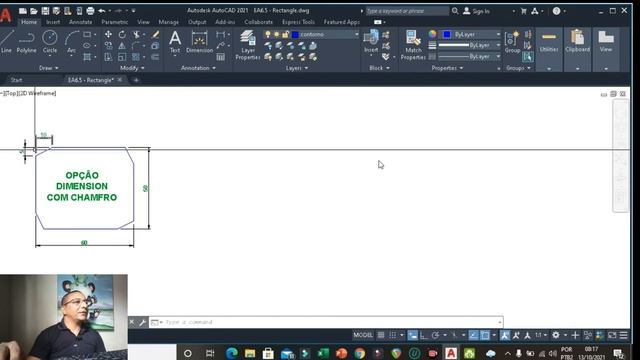Open the Parametric ribbon tab
This screenshot has height=360, width=640.
(x=115, y=22)
